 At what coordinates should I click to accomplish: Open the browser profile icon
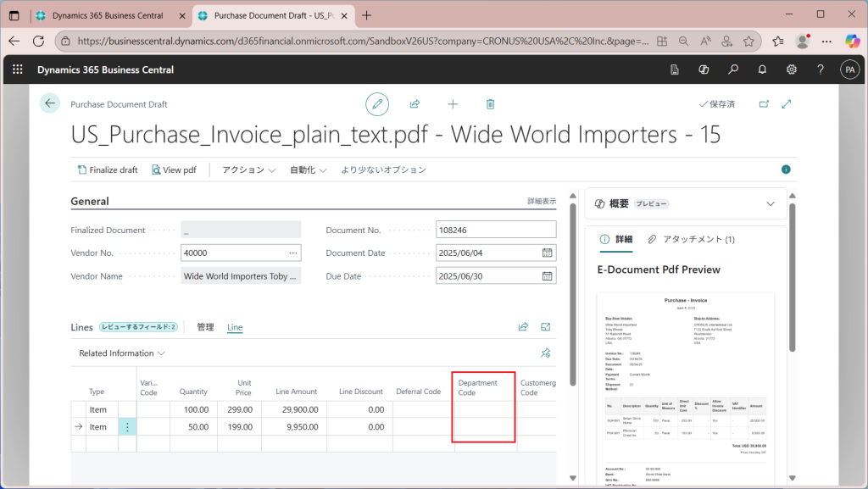[x=803, y=41]
